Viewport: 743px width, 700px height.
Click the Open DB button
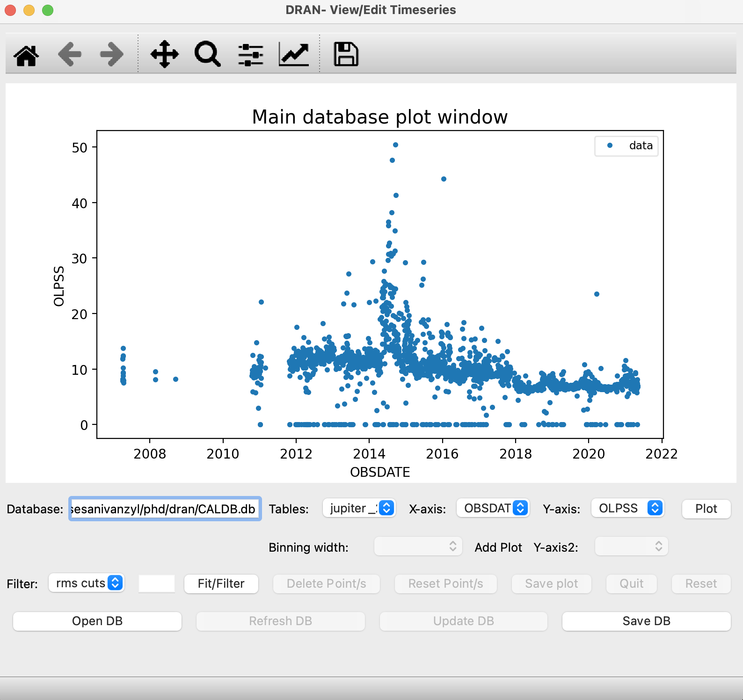pyautogui.click(x=97, y=621)
